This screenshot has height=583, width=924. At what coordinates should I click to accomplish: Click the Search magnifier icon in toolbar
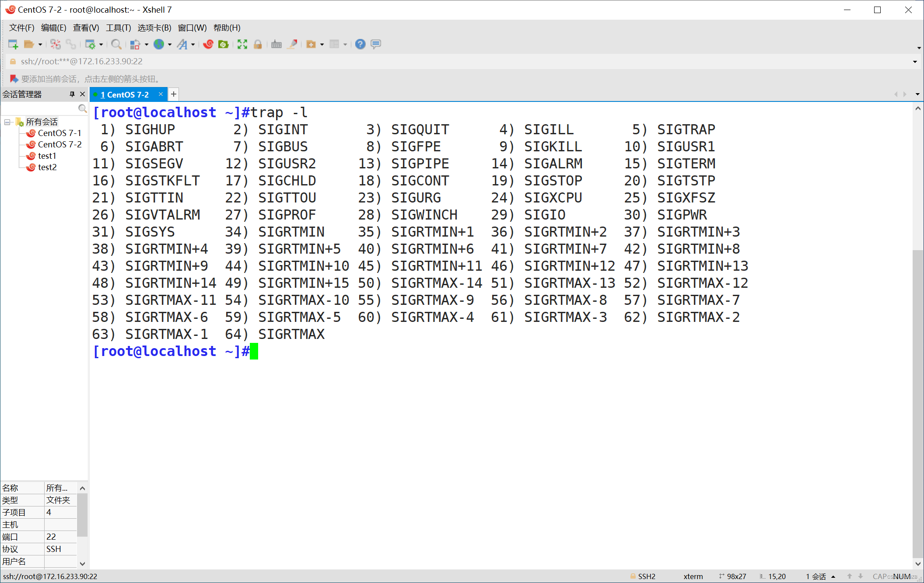click(x=116, y=44)
